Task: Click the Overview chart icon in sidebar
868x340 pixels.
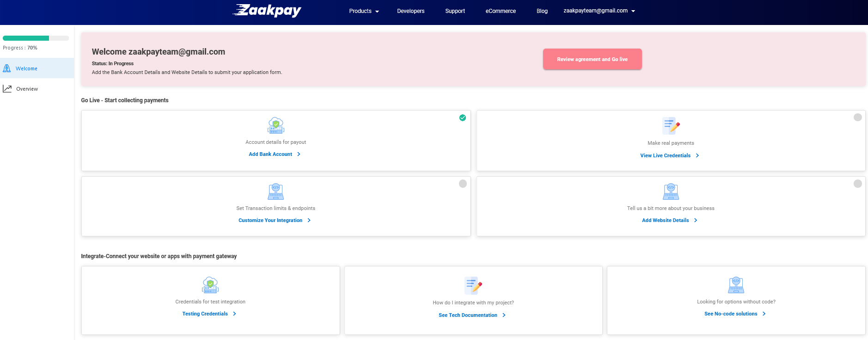Action: pos(7,88)
